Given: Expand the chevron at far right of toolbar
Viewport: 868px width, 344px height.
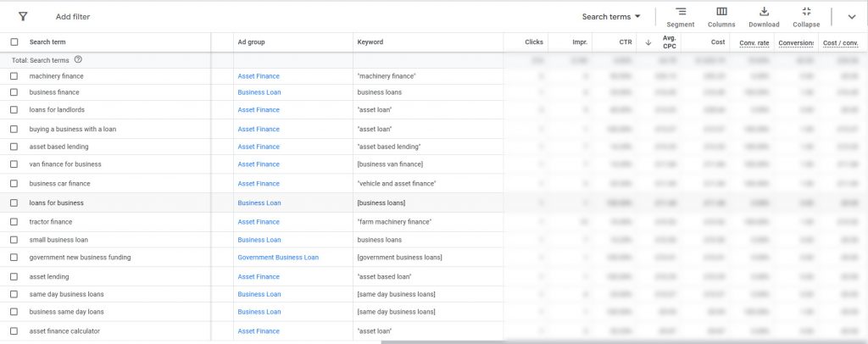Looking at the screenshot, I should (x=851, y=17).
